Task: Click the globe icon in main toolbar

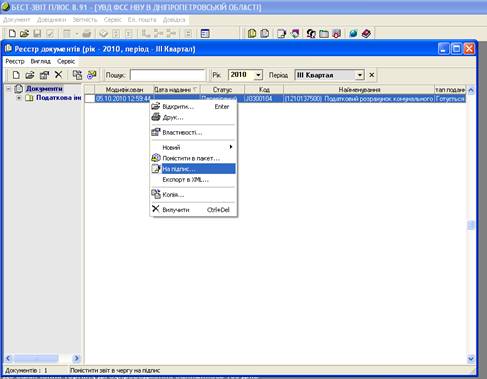Action: (353, 33)
